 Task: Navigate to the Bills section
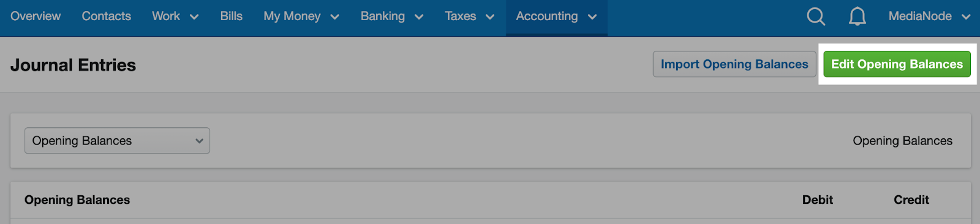(232, 17)
